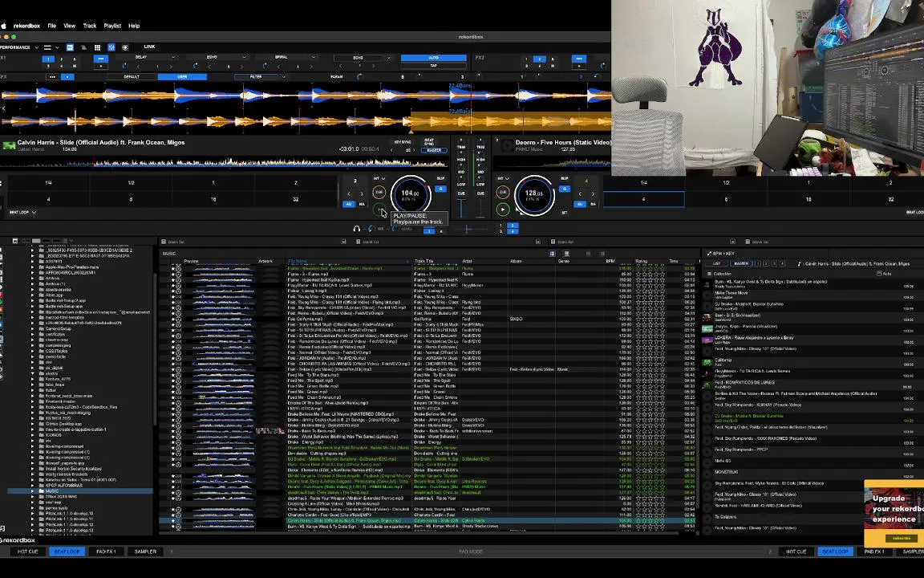Open deck 1 INT mode dropdown
Image resolution: width=924 pixels, height=578 pixels.
[379, 178]
